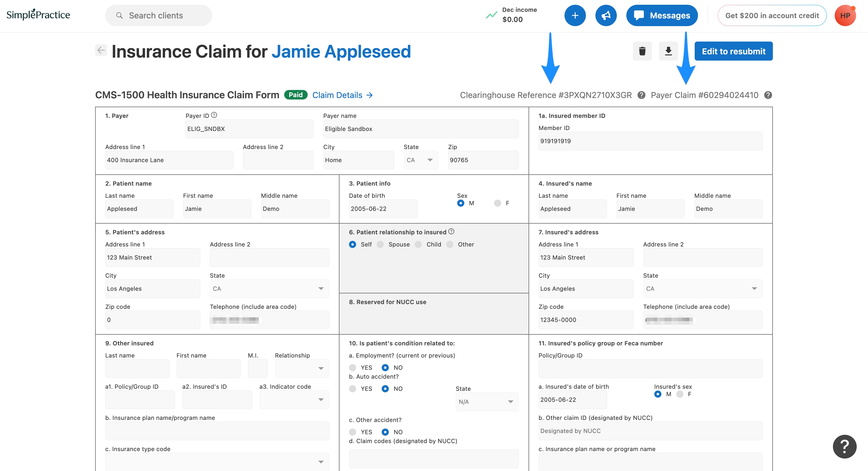The height and width of the screenshot is (471, 868).
Task: Open the Messages panel
Action: (x=661, y=15)
